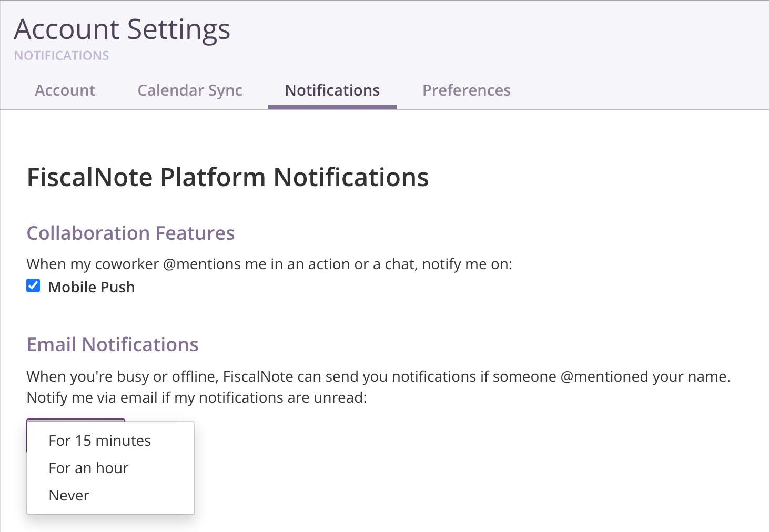Select 'Never' in the email notification list
The height and width of the screenshot is (532, 769).
(110, 495)
